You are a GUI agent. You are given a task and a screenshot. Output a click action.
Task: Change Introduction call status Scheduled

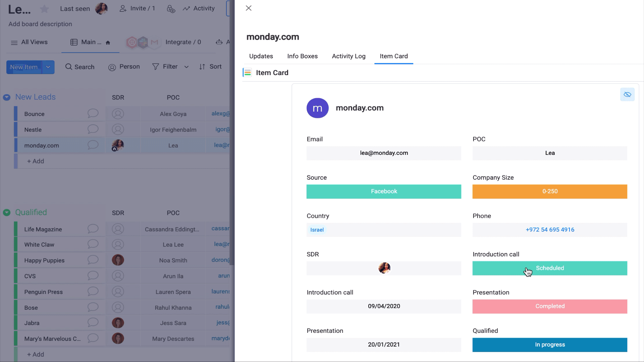pyautogui.click(x=550, y=268)
